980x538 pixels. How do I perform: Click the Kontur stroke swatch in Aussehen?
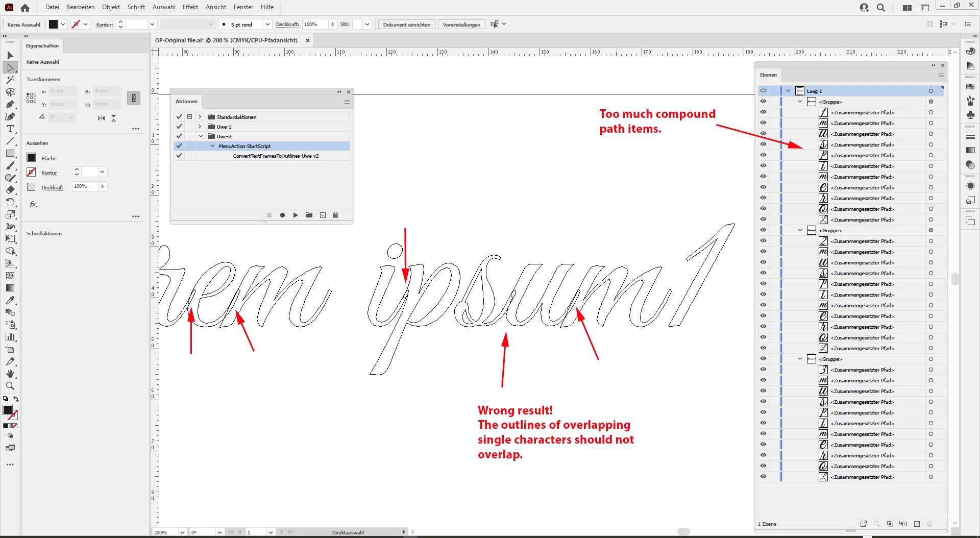(x=31, y=172)
